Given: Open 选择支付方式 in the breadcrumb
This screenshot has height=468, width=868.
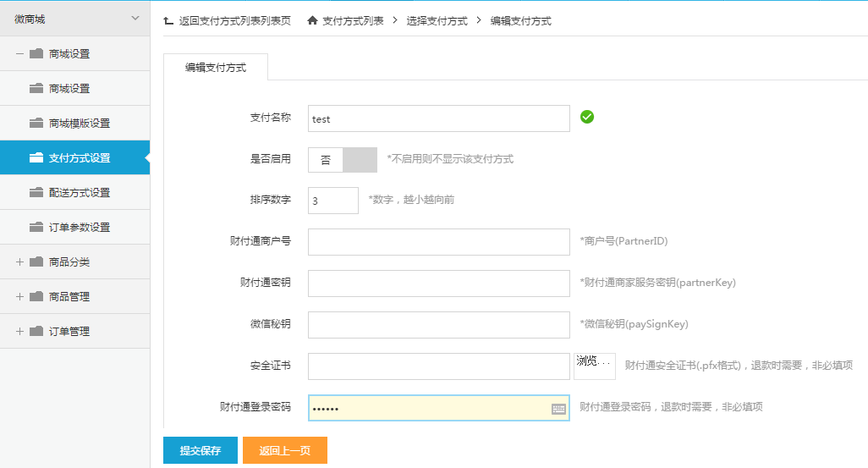Looking at the screenshot, I should click(437, 20).
